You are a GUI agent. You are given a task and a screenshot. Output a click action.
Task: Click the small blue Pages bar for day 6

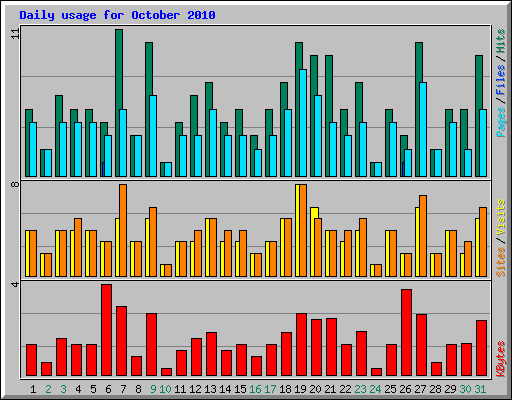click(103, 169)
